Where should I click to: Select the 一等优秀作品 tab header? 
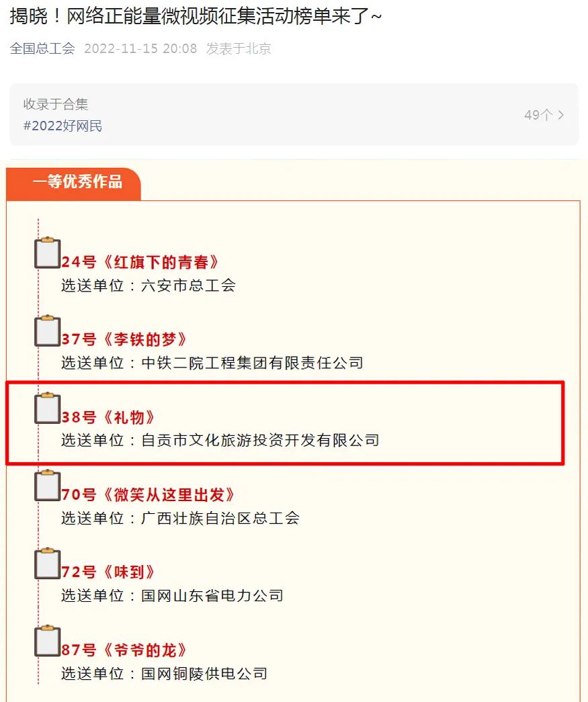[x=77, y=182]
